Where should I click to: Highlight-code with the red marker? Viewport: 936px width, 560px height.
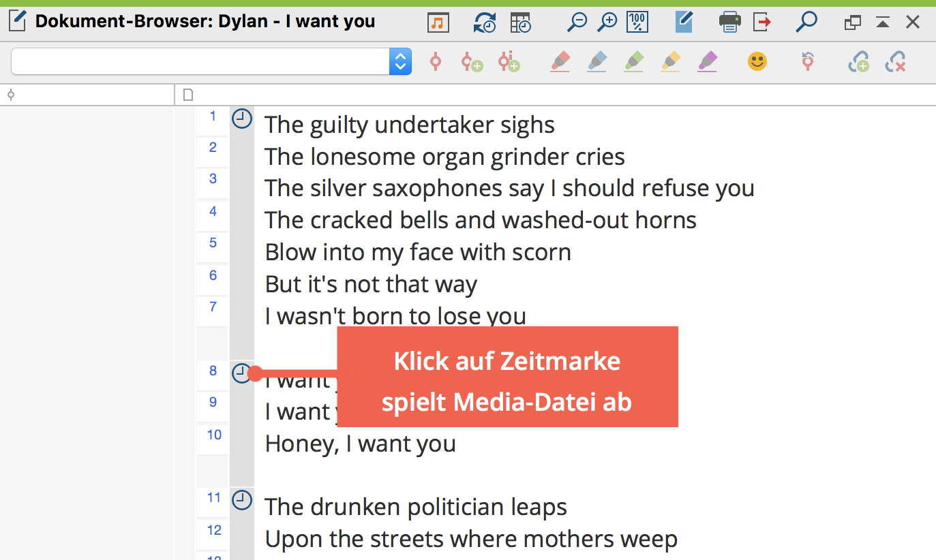tap(560, 62)
